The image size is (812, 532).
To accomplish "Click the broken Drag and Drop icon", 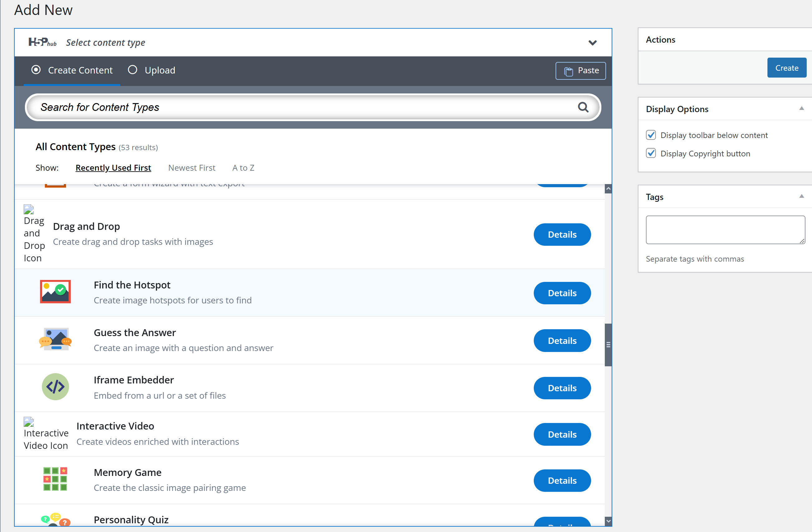I will 29,209.
